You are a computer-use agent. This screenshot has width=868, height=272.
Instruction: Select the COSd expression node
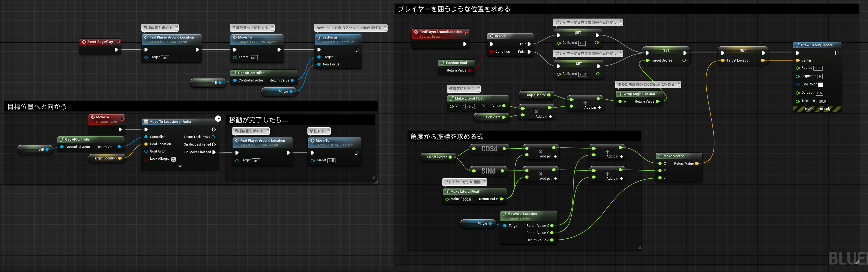tap(489, 149)
